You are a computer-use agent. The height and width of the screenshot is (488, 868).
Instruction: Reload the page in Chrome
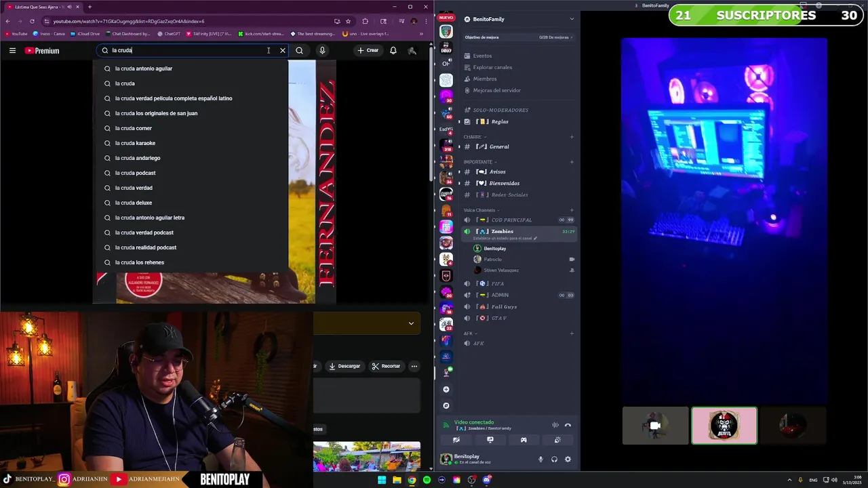coord(32,21)
